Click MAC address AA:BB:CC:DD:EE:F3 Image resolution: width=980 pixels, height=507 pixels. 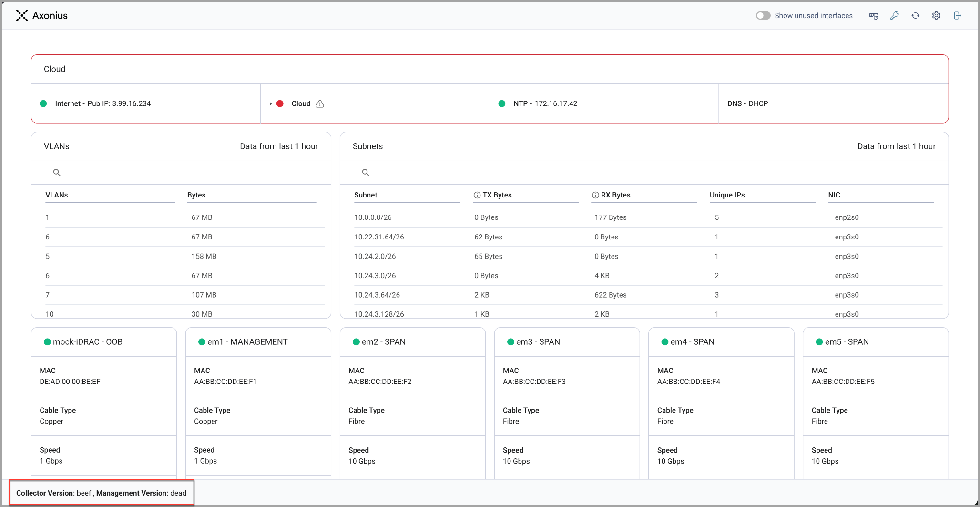coord(534,382)
